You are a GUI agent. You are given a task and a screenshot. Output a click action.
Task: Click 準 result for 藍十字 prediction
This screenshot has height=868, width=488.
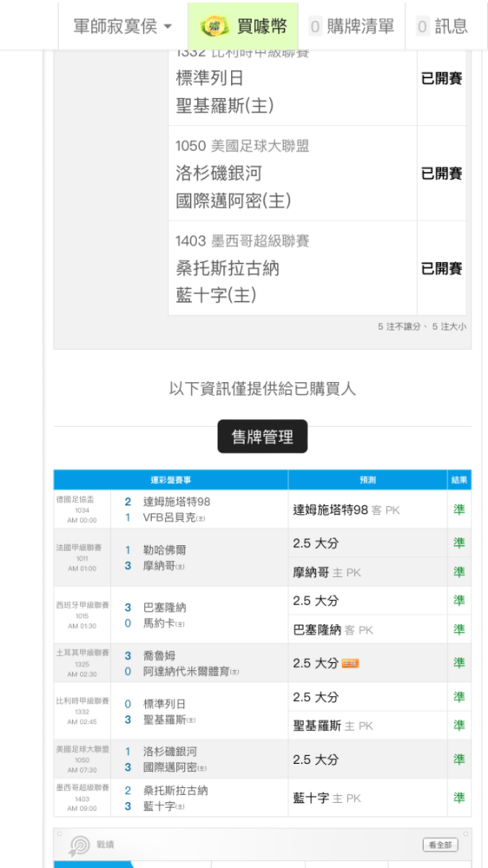point(459,798)
